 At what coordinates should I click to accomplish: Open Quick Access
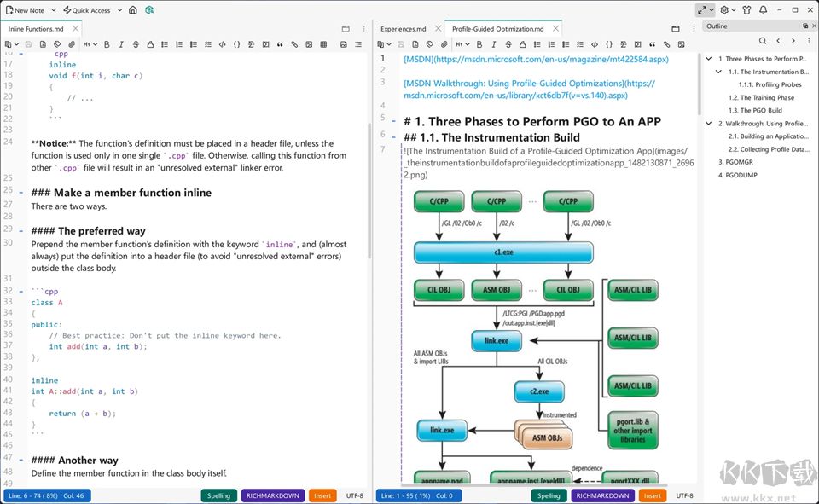[x=87, y=10]
